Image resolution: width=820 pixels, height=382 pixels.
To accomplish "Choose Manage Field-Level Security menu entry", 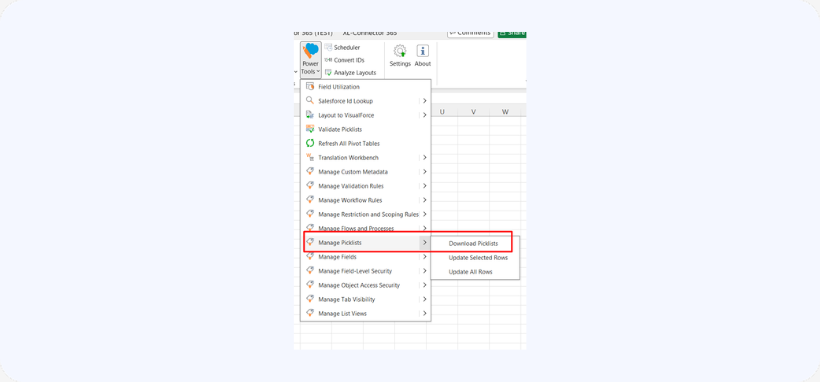I will pos(366,271).
